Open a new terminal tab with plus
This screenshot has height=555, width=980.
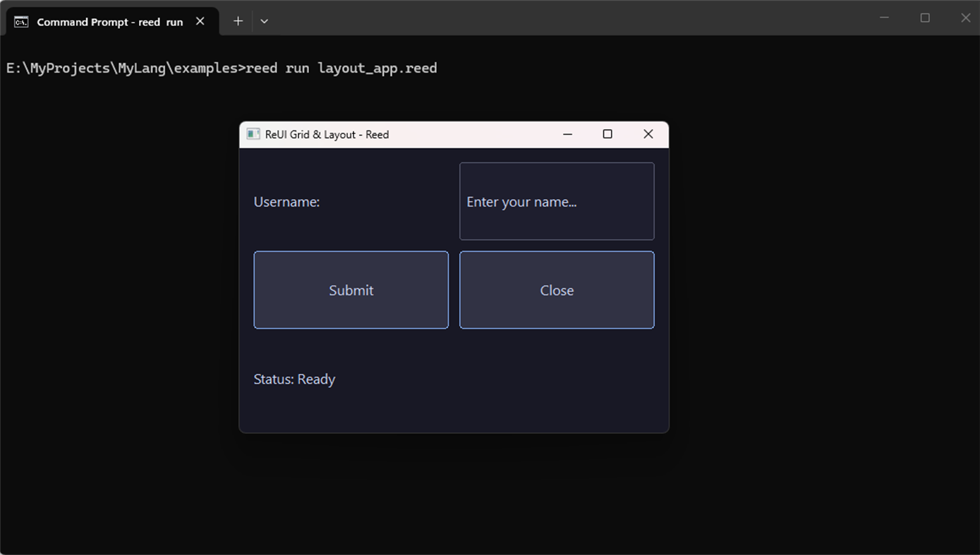tap(238, 21)
